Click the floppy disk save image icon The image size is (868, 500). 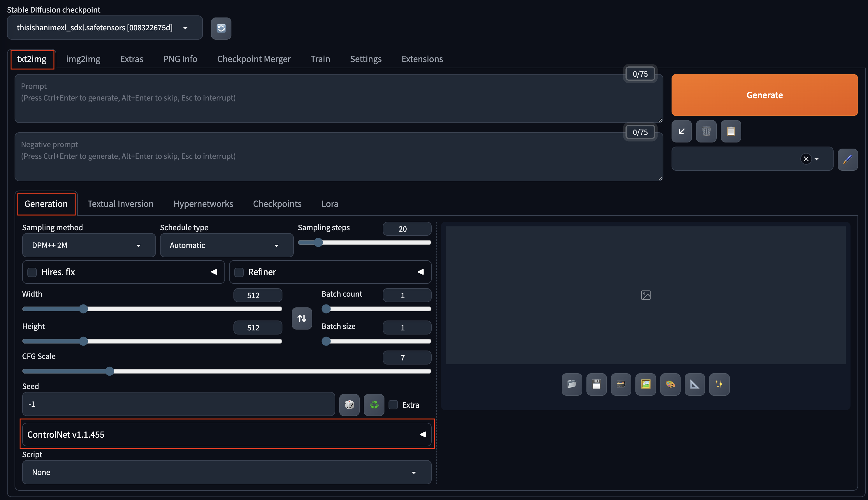pos(596,384)
